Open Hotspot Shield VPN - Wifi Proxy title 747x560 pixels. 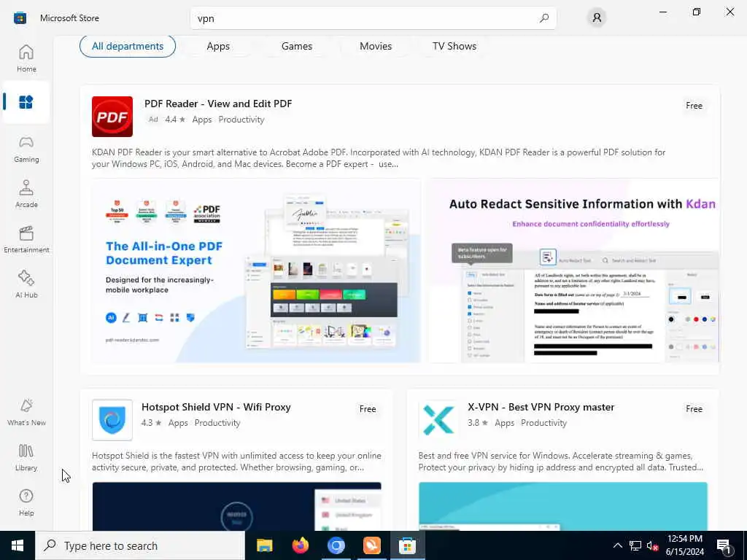coord(216,407)
